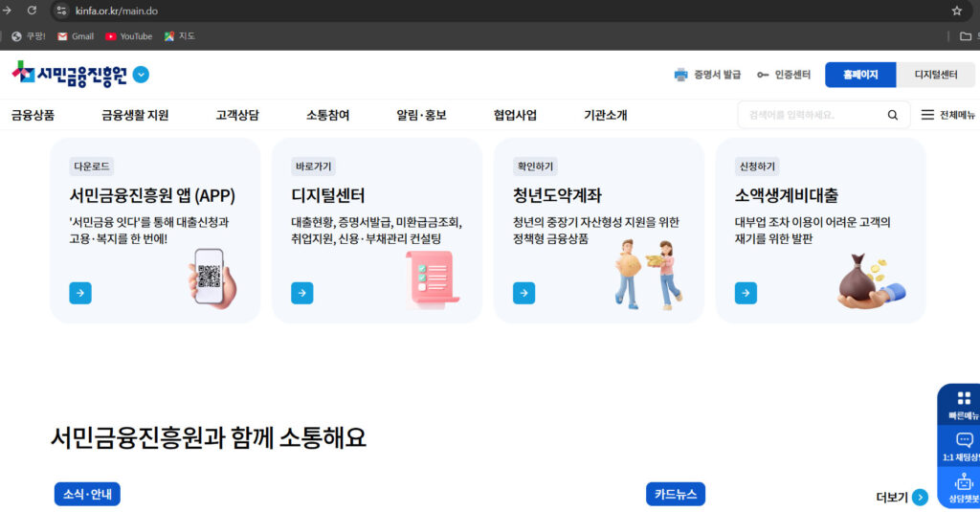980x512 pixels.
Task: Open the 금융생활 지원 menu
Action: pos(135,115)
